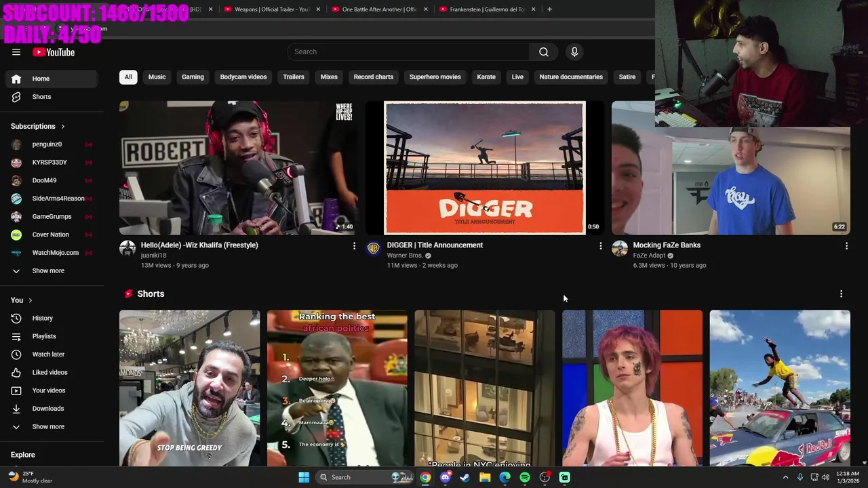Open options menu for Mocking FaZe Banks video

[846, 246]
